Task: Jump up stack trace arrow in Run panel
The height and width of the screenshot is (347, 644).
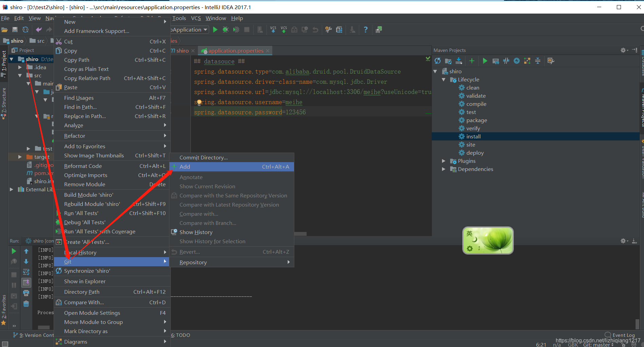Action: click(x=26, y=251)
